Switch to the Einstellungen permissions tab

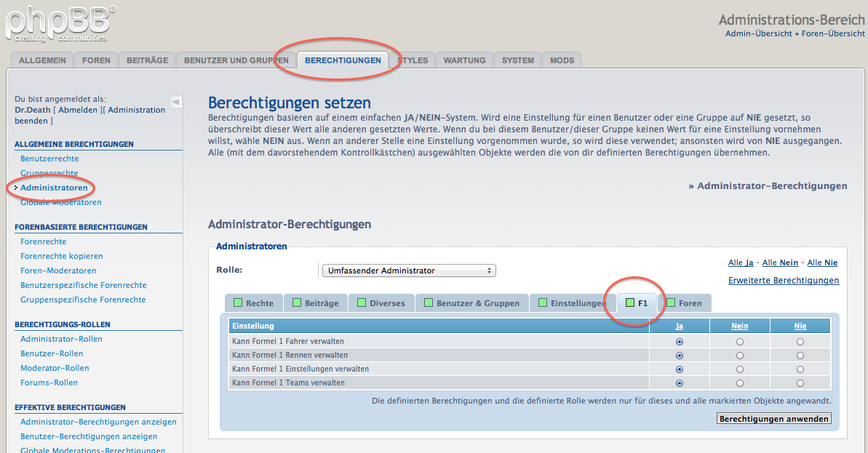[573, 303]
